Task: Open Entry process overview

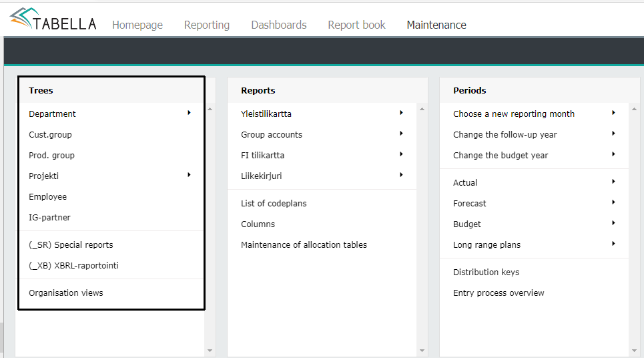Action: coord(499,293)
